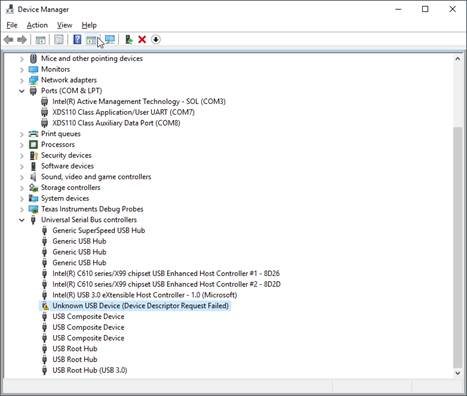Open the Action menu
467x396 pixels.
(x=37, y=25)
